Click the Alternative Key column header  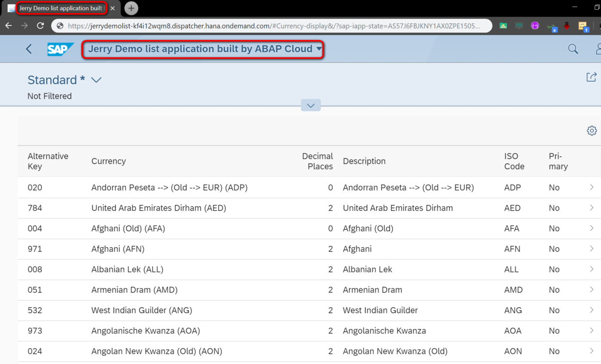click(x=48, y=161)
